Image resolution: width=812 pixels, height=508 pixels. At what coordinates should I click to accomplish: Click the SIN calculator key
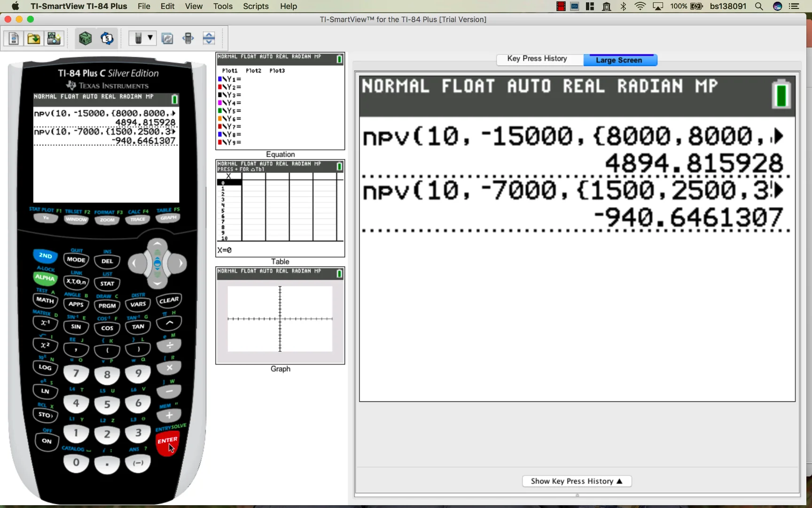[x=76, y=326]
